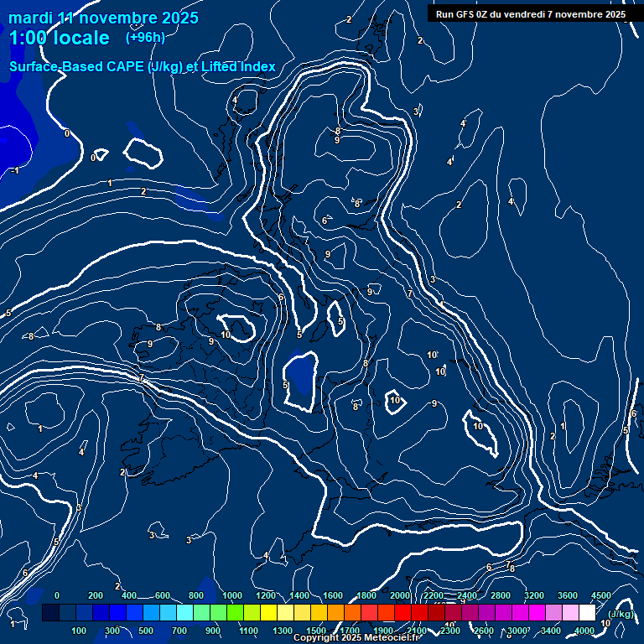The width and height of the screenshot is (644, 644).
Task: Select the white swatch ending the color legend
Action: coord(587,612)
